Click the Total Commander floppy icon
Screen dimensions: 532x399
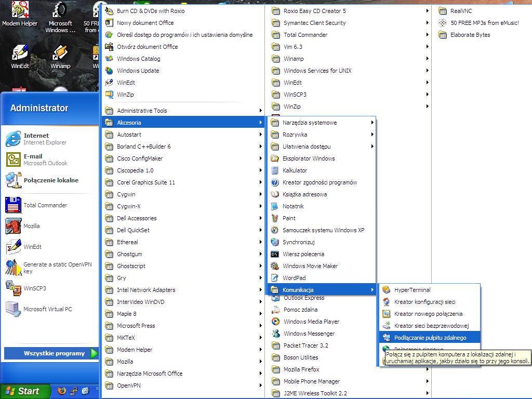[13, 205]
